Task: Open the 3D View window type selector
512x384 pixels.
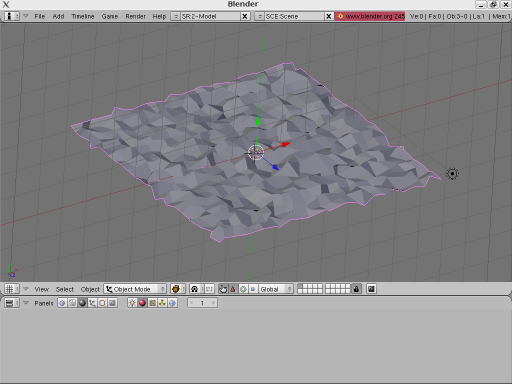Action: point(12,289)
